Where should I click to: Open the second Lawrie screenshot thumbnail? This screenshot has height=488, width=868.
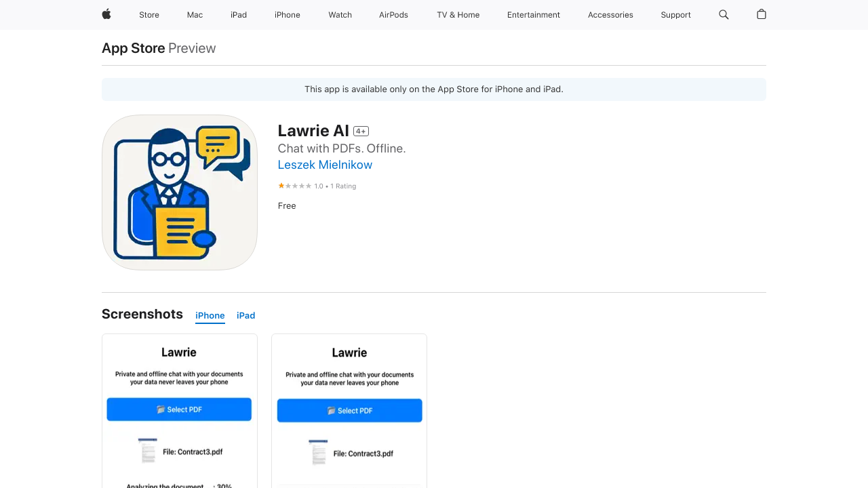click(349, 411)
